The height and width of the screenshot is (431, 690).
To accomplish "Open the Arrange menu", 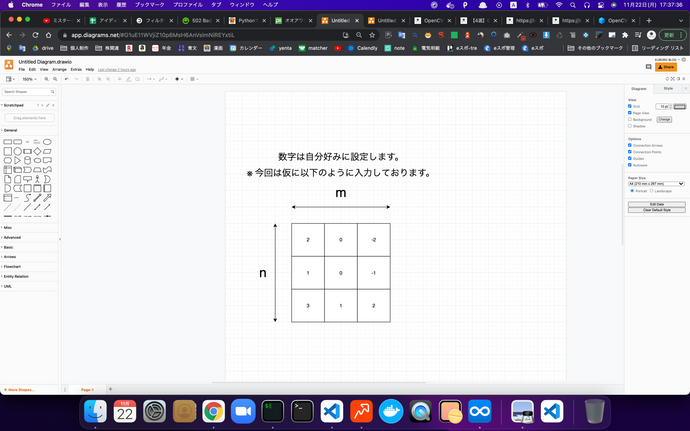I will coord(59,70).
